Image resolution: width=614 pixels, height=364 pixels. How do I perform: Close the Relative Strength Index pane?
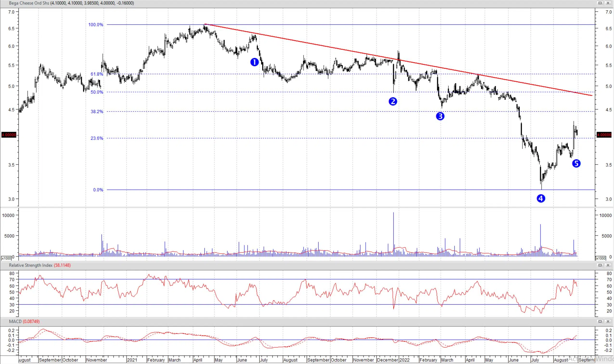coord(608,265)
